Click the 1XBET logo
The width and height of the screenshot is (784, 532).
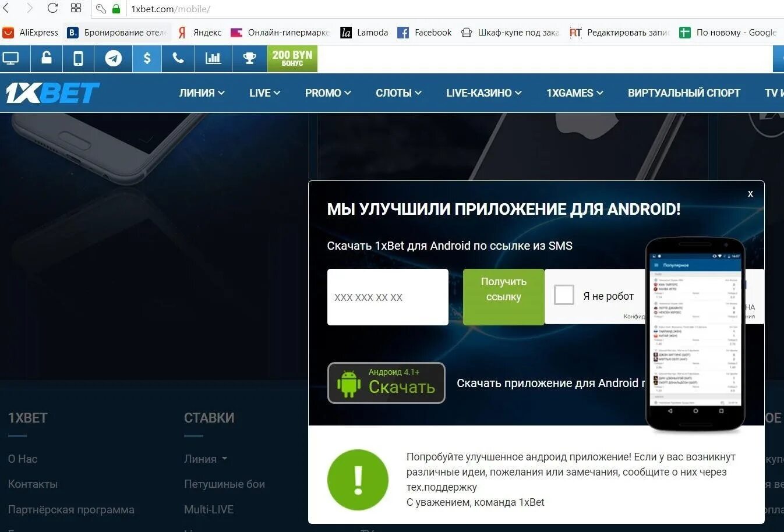coord(52,93)
